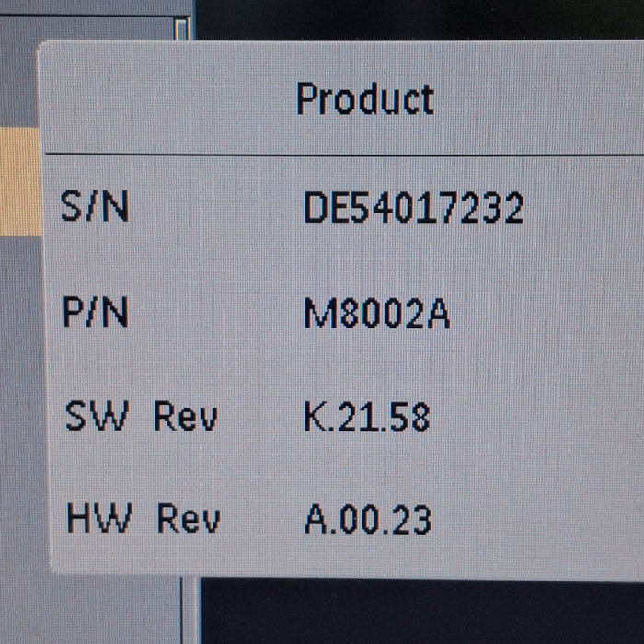Click part number M8002A
The image size is (644, 644).
click(x=376, y=315)
